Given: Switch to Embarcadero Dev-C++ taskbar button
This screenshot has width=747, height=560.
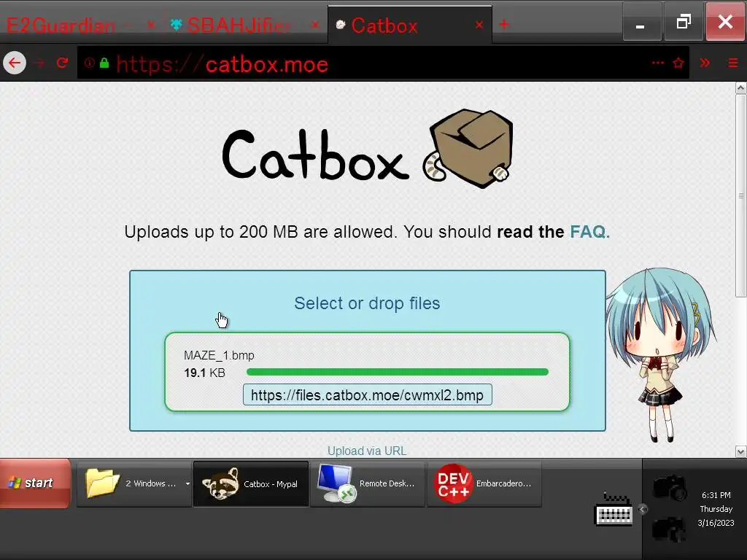Looking at the screenshot, I should (484, 484).
